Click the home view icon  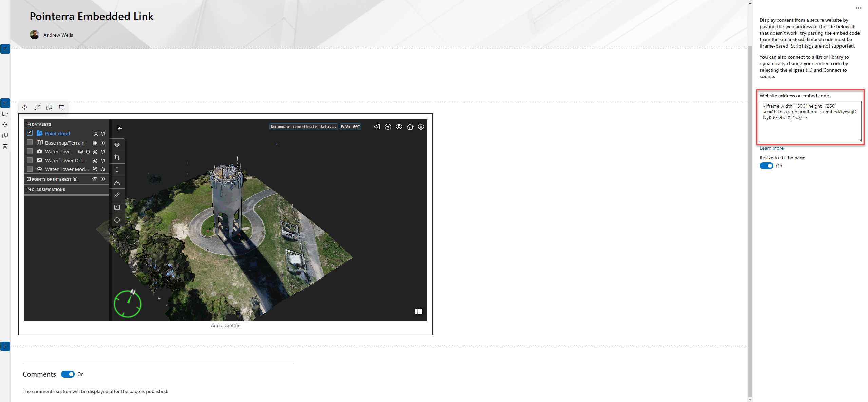point(410,127)
